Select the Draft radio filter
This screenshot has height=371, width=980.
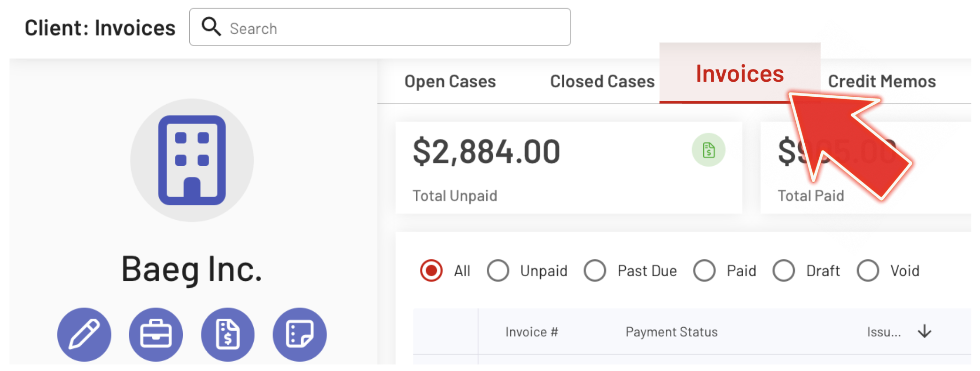[x=784, y=271]
